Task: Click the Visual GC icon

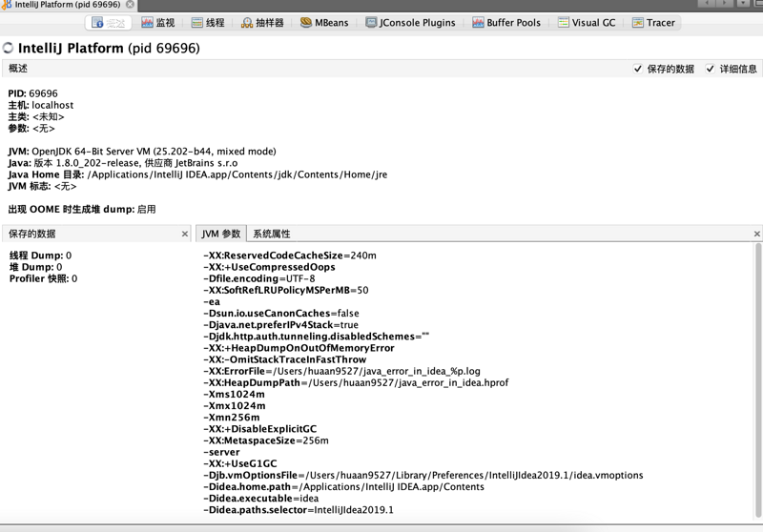Action: pyautogui.click(x=563, y=22)
